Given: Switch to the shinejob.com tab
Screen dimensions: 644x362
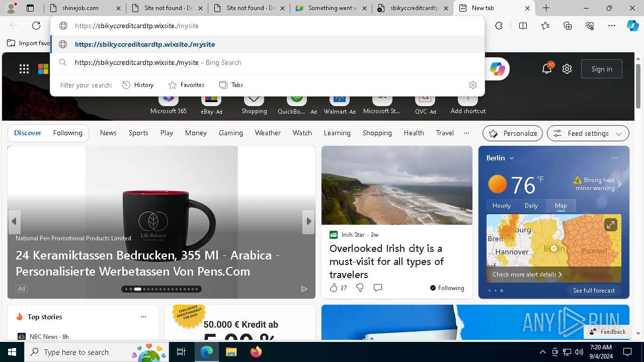Looking at the screenshot, I should (x=85, y=8).
